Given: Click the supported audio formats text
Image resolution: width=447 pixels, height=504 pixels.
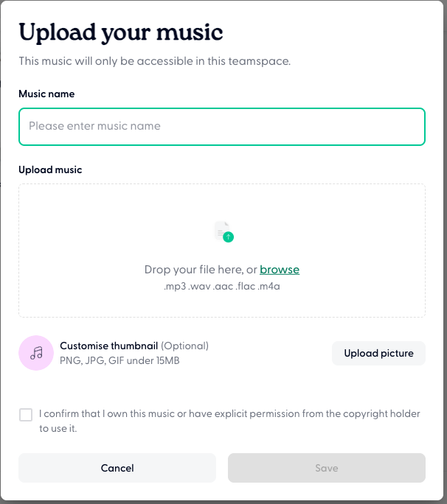Looking at the screenshot, I should pos(222,286).
